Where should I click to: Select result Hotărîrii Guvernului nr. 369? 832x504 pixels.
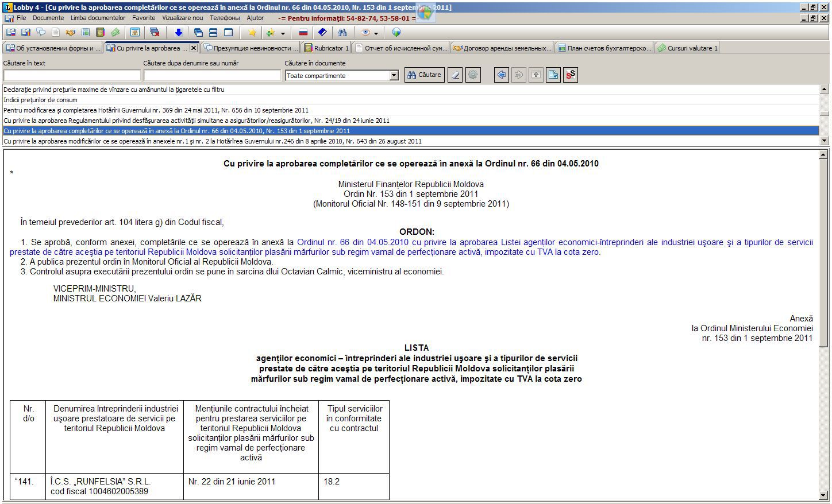point(411,110)
